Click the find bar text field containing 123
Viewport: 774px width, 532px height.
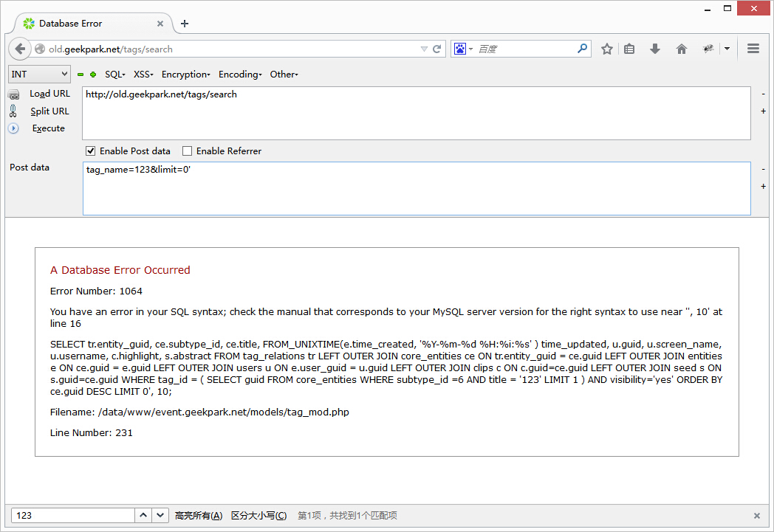[73, 515]
